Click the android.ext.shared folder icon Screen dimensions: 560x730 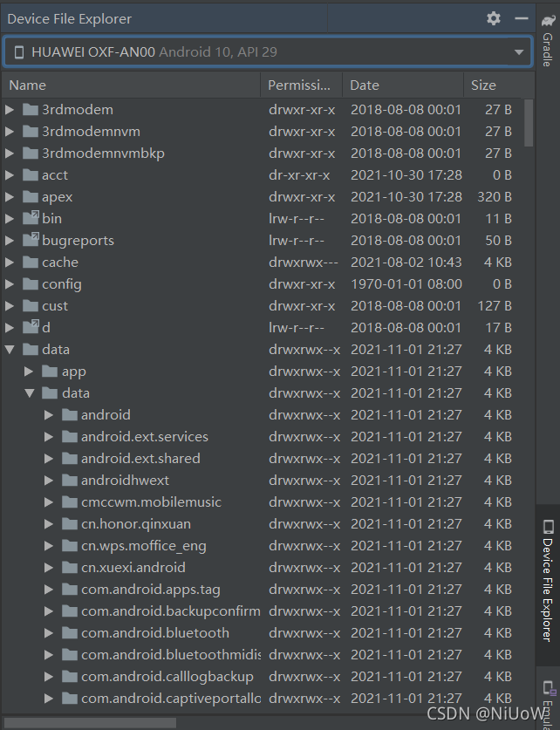[x=70, y=459]
